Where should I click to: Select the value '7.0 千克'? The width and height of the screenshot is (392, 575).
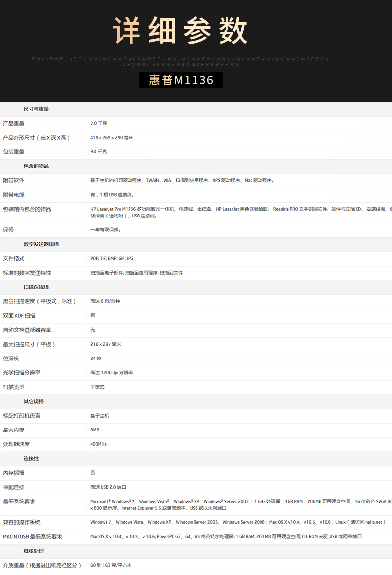(x=99, y=123)
